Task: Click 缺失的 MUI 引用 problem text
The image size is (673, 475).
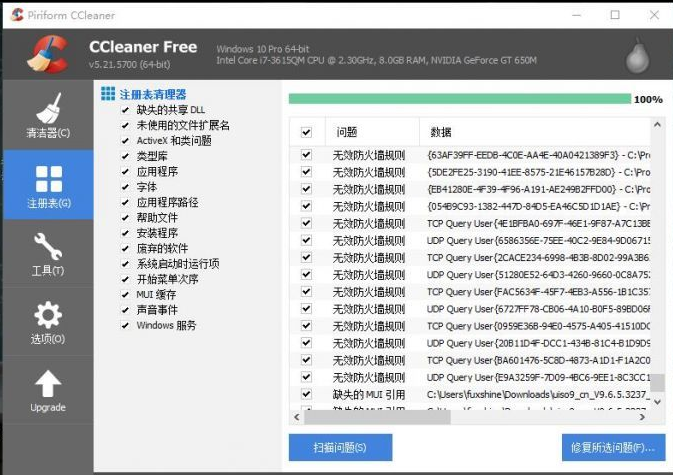Action: (369, 394)
